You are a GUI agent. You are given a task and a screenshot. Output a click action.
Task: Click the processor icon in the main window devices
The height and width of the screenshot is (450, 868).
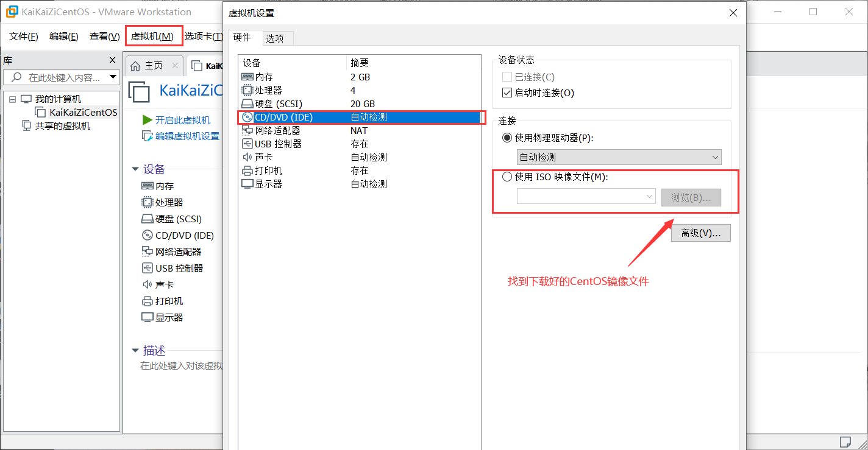coord(147,202)
